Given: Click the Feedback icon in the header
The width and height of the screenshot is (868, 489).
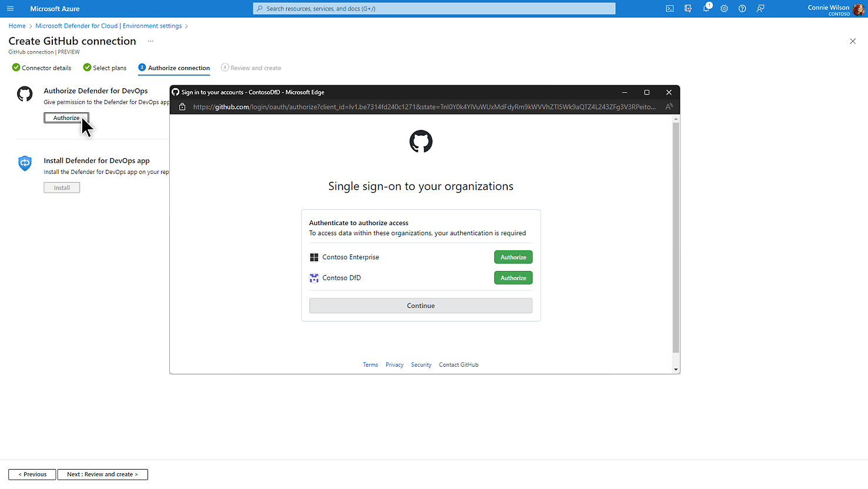Looking at the screenshot, I should point(760,9).
